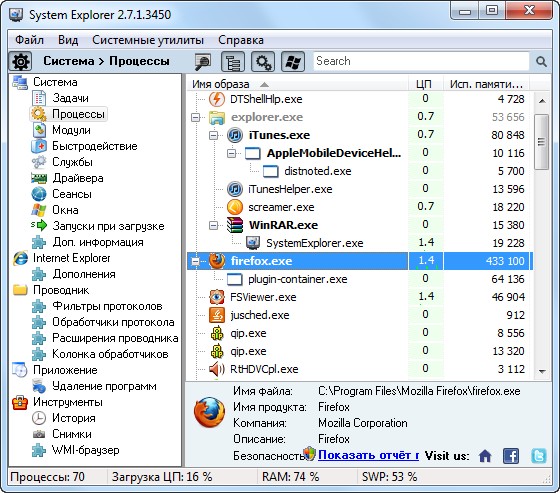Screen dimensions: 560x493
Task: Toggle the Windows flag toolbar button
Action: pyautogui.click(x=293, y=62)
